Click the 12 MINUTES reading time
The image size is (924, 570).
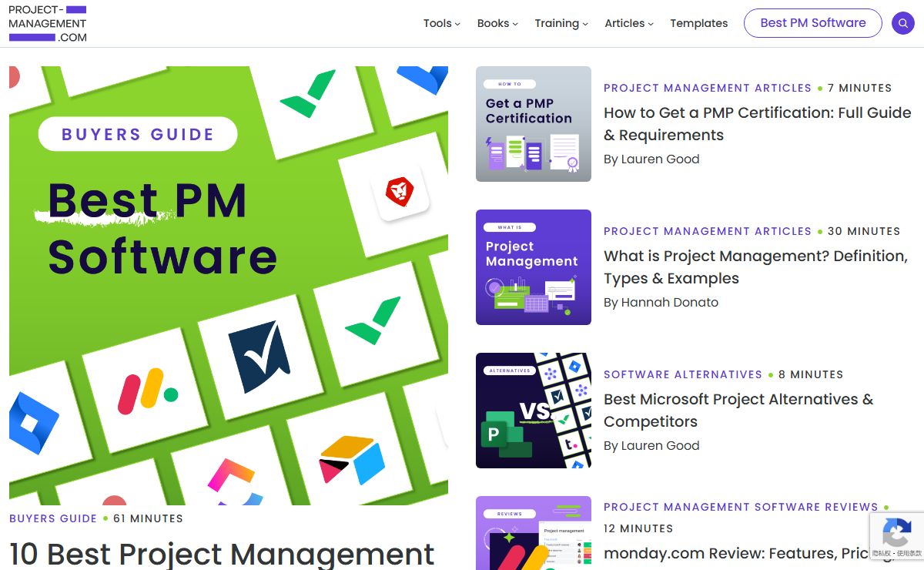coord(638,528)
